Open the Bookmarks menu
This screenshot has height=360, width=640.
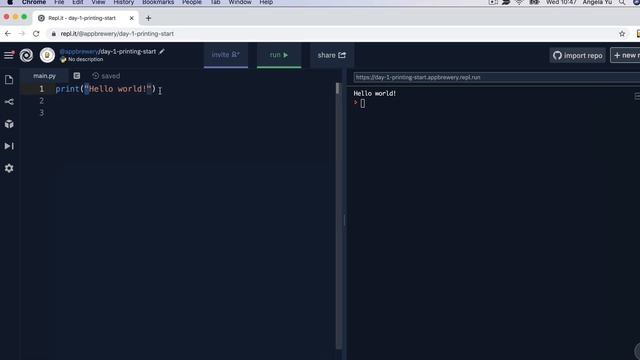pyautogui.click(x=158, y=2)
